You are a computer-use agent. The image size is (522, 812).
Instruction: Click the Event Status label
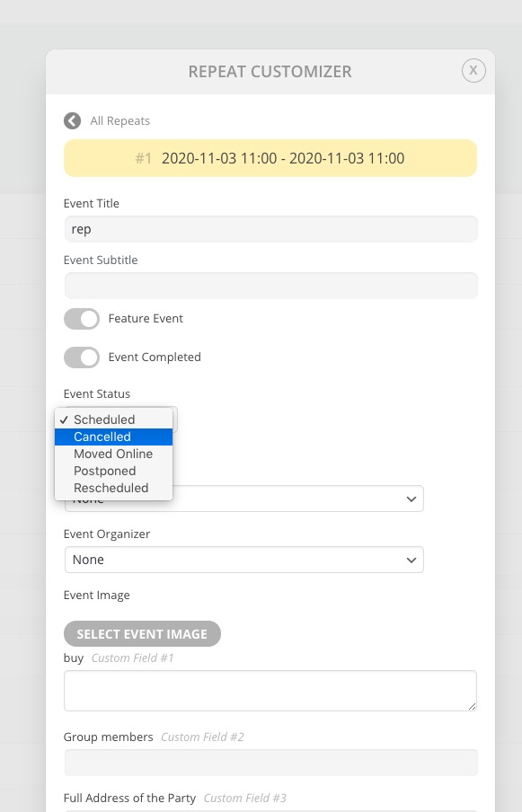click(97, 394)
